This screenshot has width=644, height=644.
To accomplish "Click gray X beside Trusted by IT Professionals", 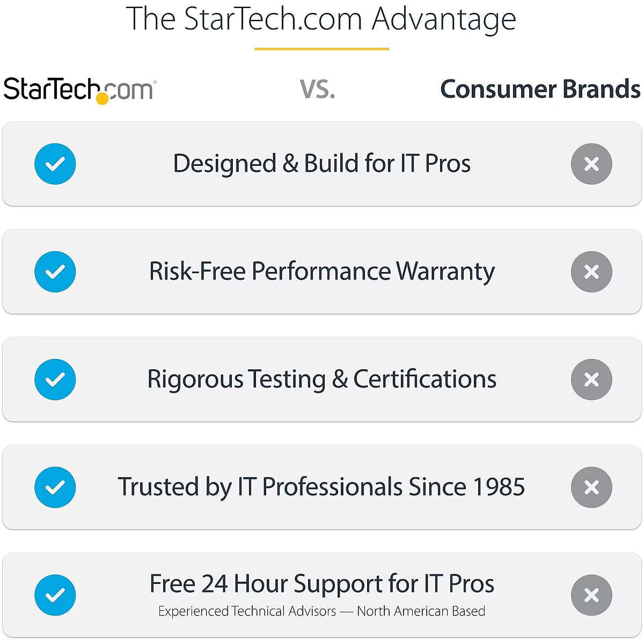I will (591, 487).
